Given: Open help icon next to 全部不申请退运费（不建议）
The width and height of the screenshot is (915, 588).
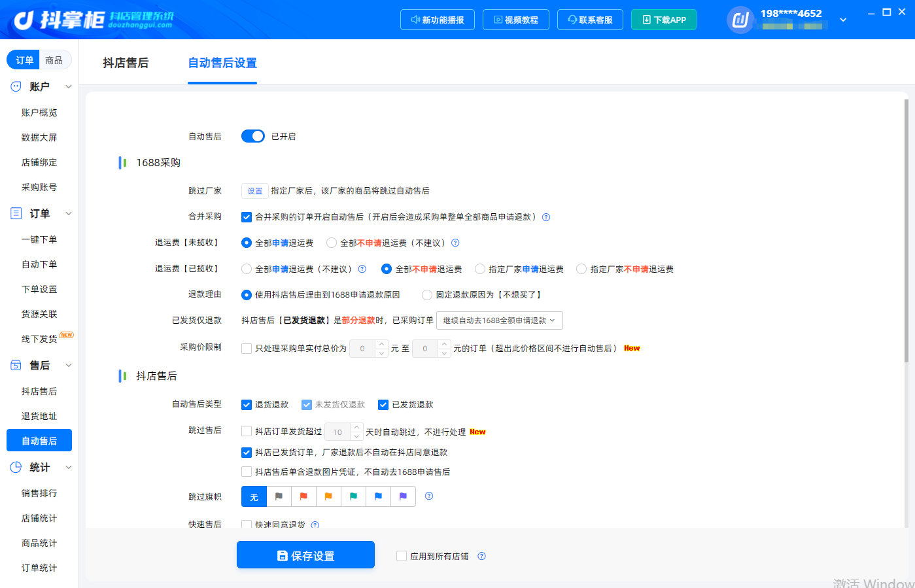Looking at the screenshot, I should 455,243.
